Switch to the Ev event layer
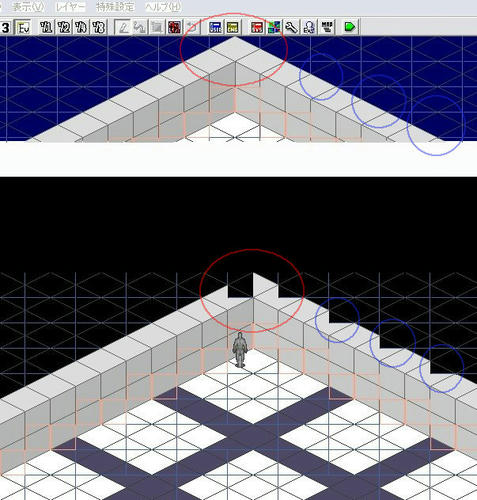Screen dimensions: 477x500 click(23, 27)
